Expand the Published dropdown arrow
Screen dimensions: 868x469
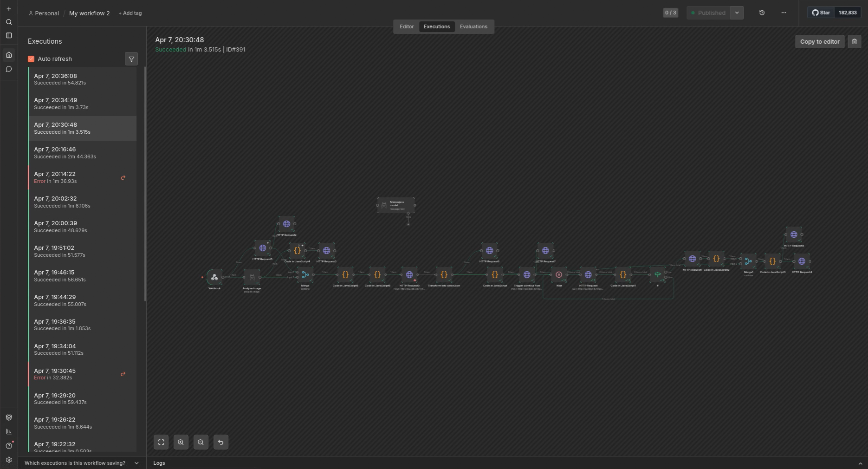pos(737,13)
